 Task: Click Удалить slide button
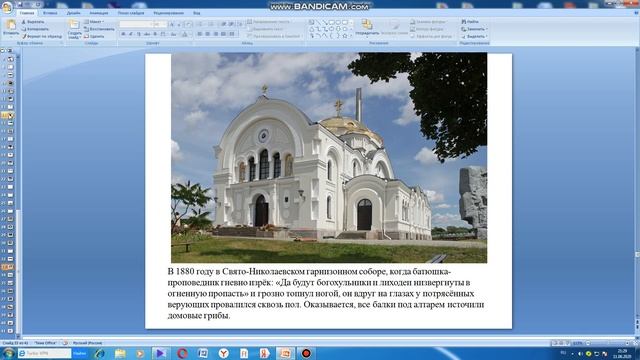pyautogui.click(x=94, y=36)
